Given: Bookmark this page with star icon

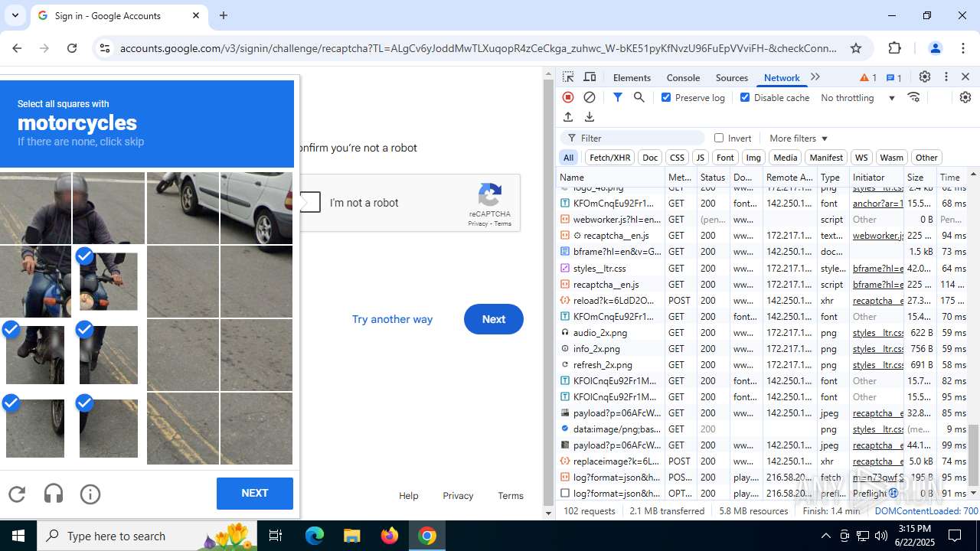Looking at the screenshot, I should pyautogui.click(x=856, y=48).
